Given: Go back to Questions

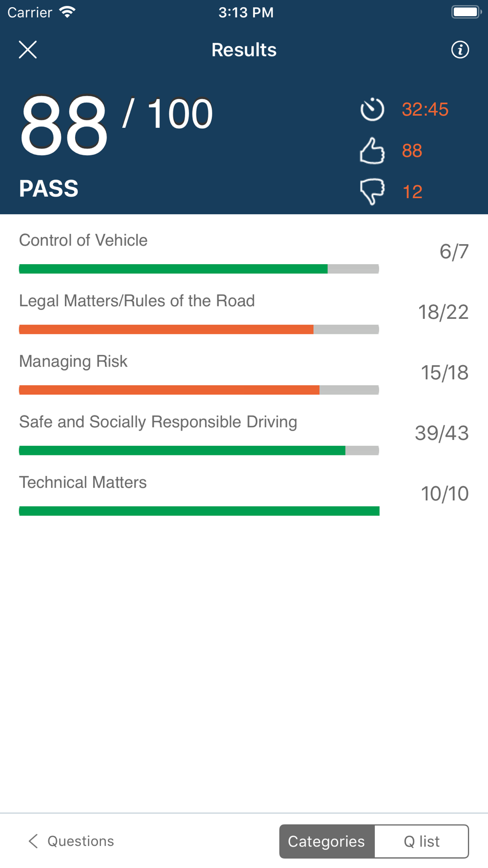Looking at the screenshot, I should [x=71, y=841].
